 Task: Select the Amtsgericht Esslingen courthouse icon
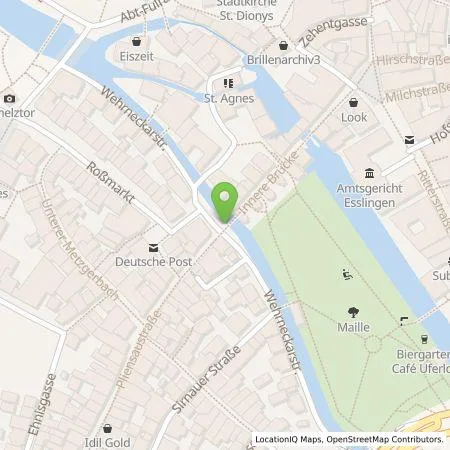(x=369, y=173)
